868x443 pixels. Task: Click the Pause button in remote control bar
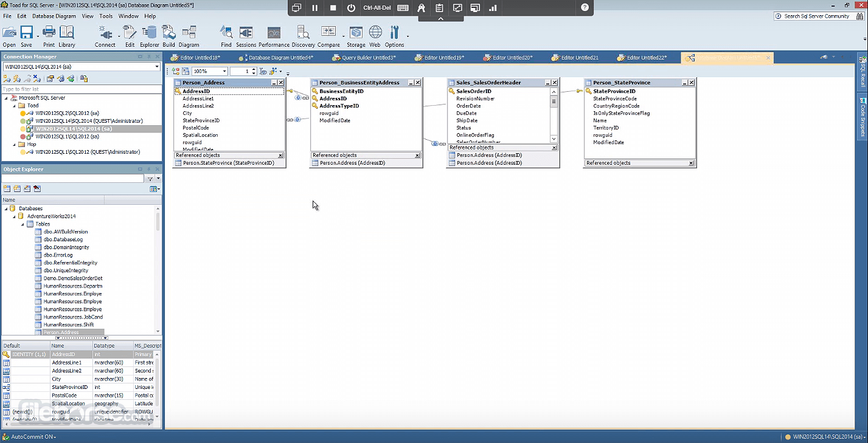pyautogui.click(x=315, y=8)
